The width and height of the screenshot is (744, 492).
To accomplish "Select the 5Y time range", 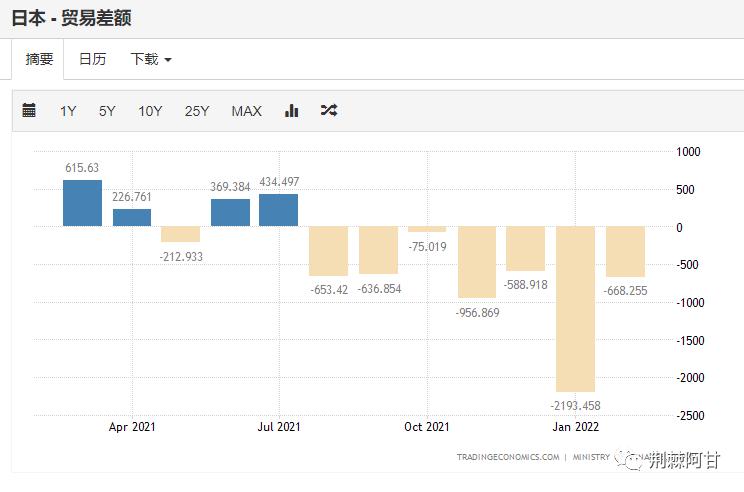I will (107, 111).
